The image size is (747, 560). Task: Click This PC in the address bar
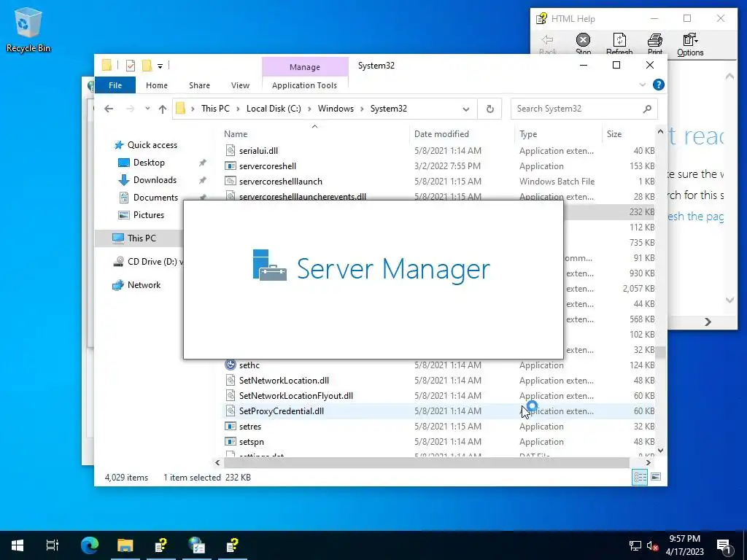215,109
